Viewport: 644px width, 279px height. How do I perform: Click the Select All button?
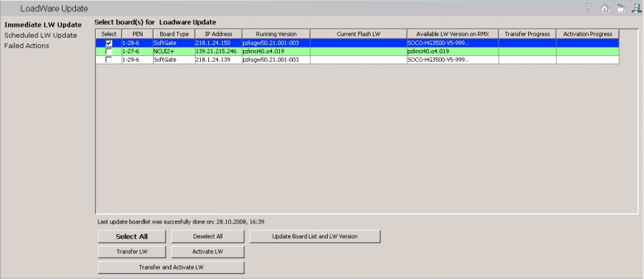point(132,237)
